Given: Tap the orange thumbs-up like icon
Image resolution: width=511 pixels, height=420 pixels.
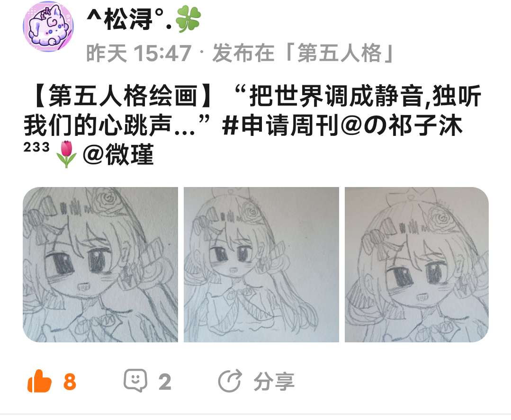Looking at the screenshot, I should [39, 381].
